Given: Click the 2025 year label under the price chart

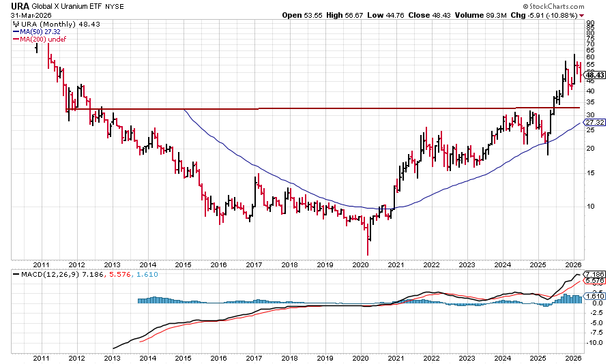Looking at the screenshot, I should pyautogui.click(x=538, y=264).
